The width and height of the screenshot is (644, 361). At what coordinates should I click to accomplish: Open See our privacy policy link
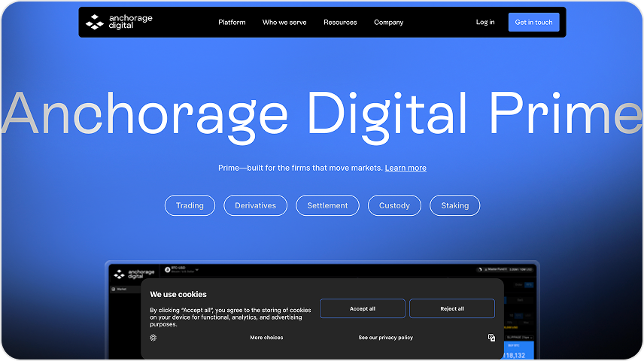[385, 338]
